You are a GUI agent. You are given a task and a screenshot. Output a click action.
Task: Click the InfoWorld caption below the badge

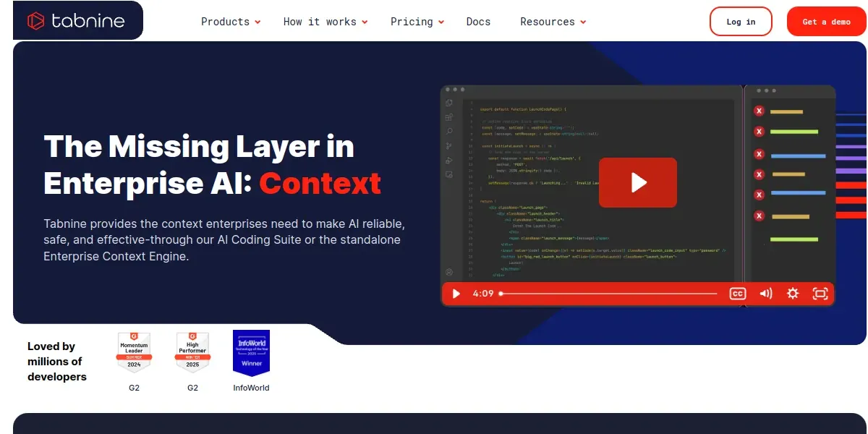[251, 388]
